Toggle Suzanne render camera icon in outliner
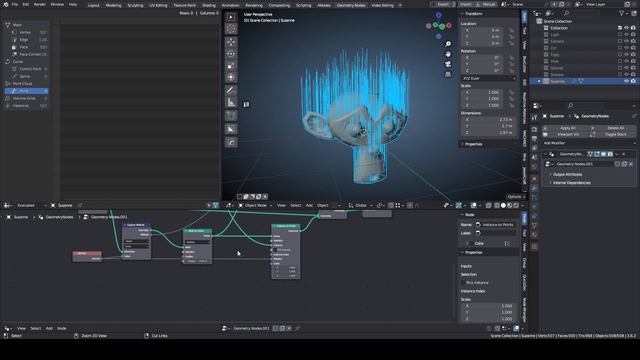 click(633, 81)
